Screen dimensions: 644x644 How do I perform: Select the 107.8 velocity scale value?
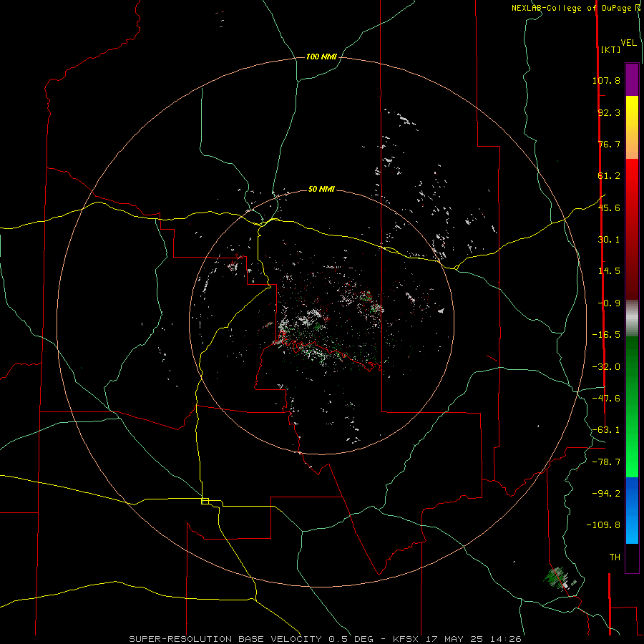point(606,80)
